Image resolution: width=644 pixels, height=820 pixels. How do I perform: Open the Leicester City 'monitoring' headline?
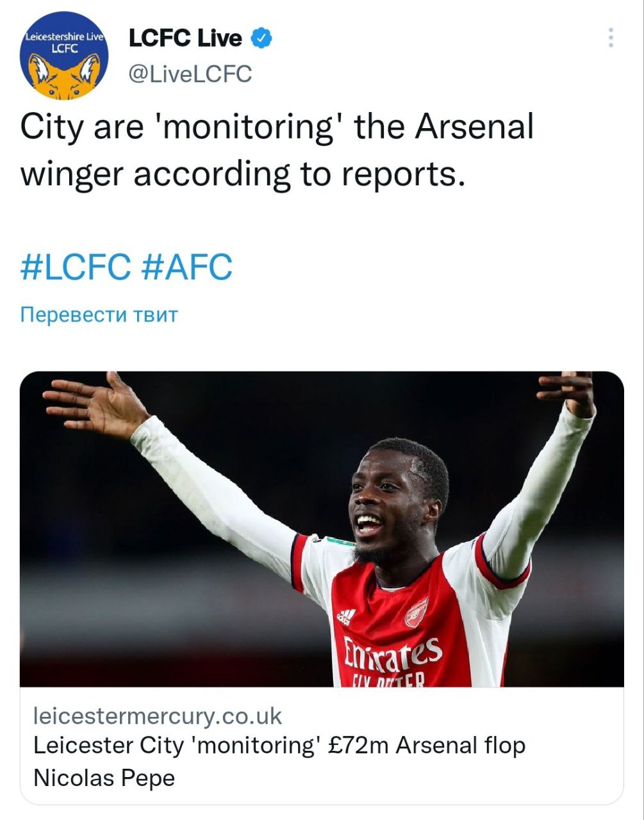(x=279, y=746)
